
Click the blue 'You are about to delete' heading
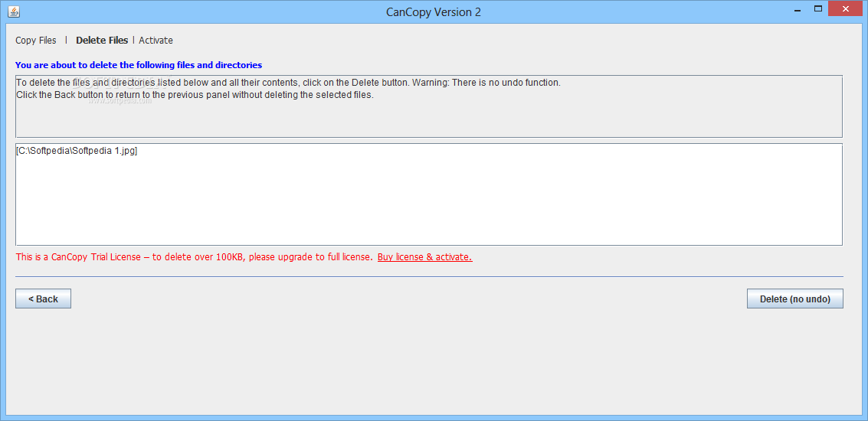pyautogui.click(x=139, y=65)
